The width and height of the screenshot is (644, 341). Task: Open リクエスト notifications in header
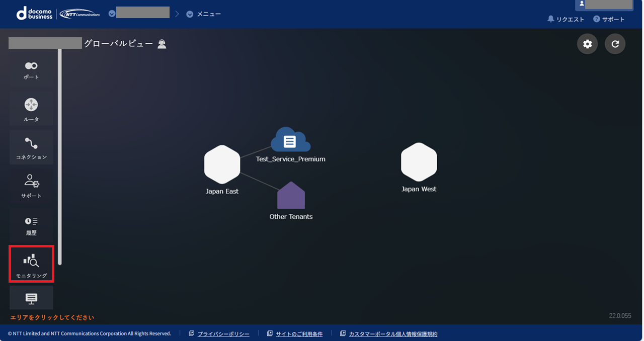click(566, 19)
